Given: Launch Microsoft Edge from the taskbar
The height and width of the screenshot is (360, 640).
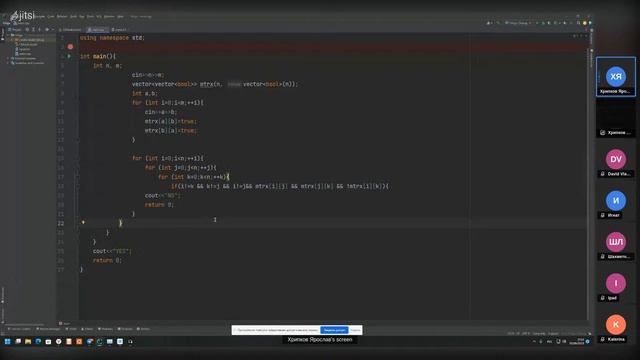Looking at the screenshot, I should 38,342.
